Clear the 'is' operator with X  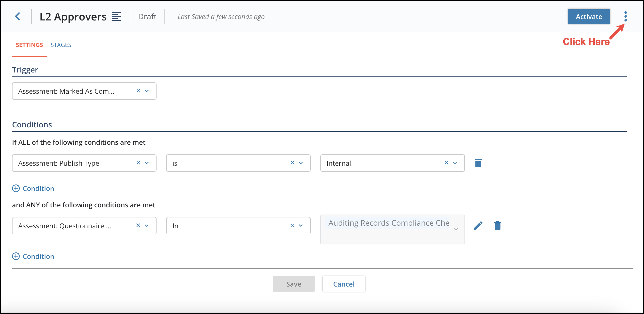tap(293, 163)
